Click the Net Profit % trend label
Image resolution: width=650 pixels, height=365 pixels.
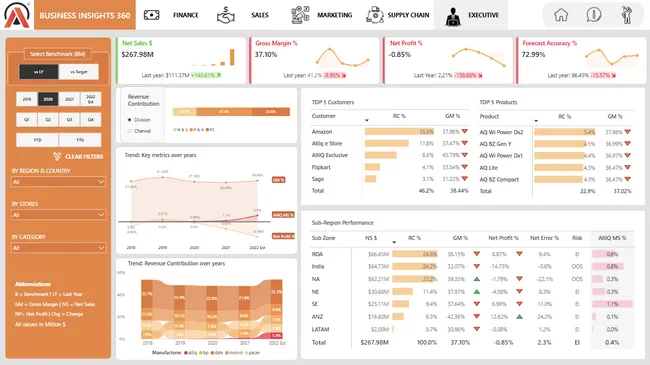[x=283, y=236]
